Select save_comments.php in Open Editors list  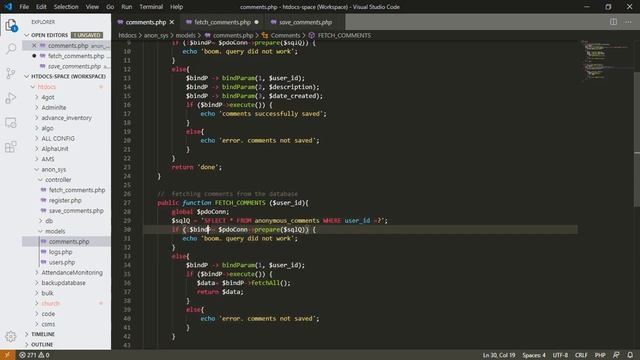tap(74, 66)
